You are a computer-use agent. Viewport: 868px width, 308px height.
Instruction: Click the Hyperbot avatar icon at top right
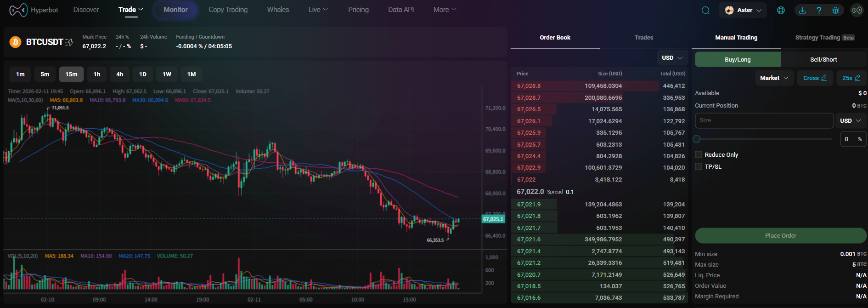857,10
